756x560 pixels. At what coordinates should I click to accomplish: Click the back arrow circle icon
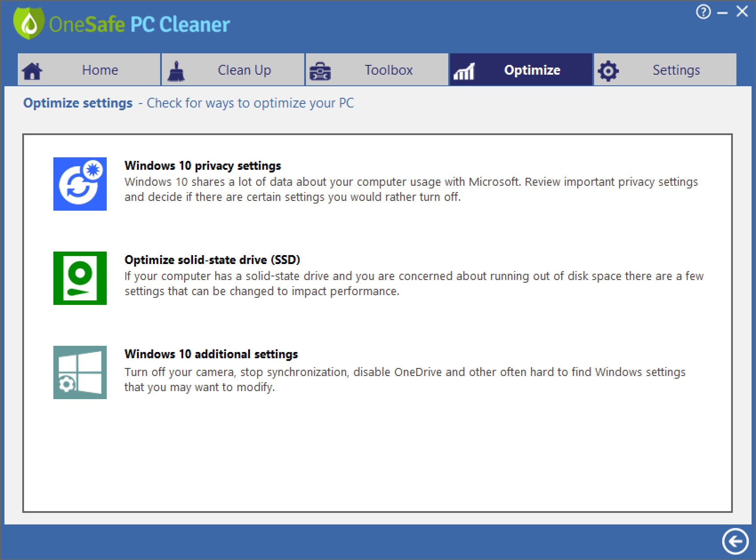click(735, 541)
